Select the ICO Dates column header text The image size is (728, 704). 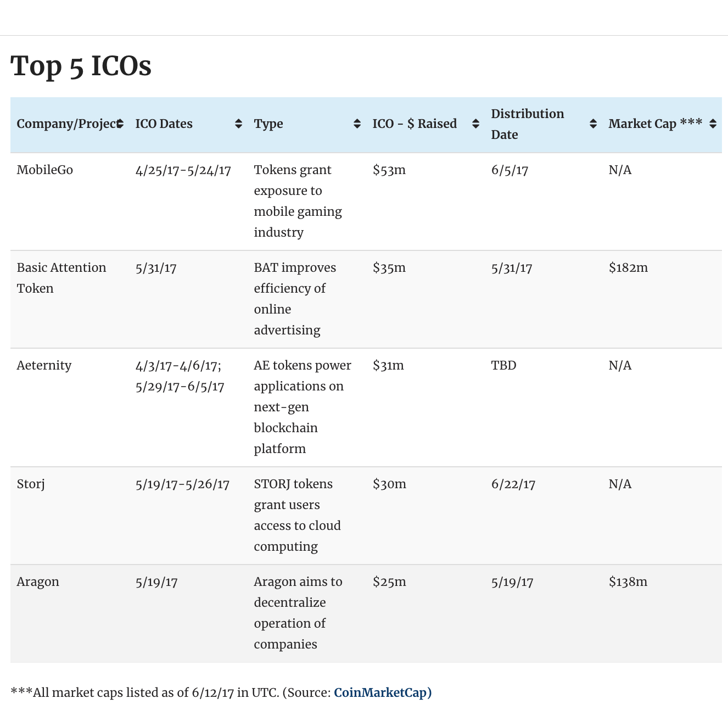(x=164, y=124)
